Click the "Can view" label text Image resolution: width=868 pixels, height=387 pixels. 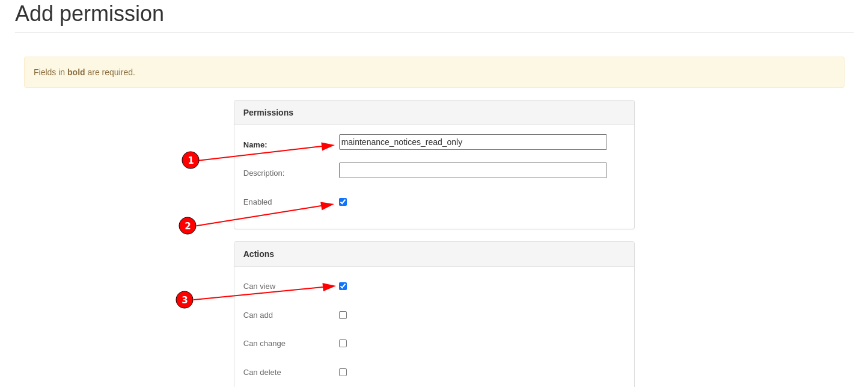(x=259, y=286)
